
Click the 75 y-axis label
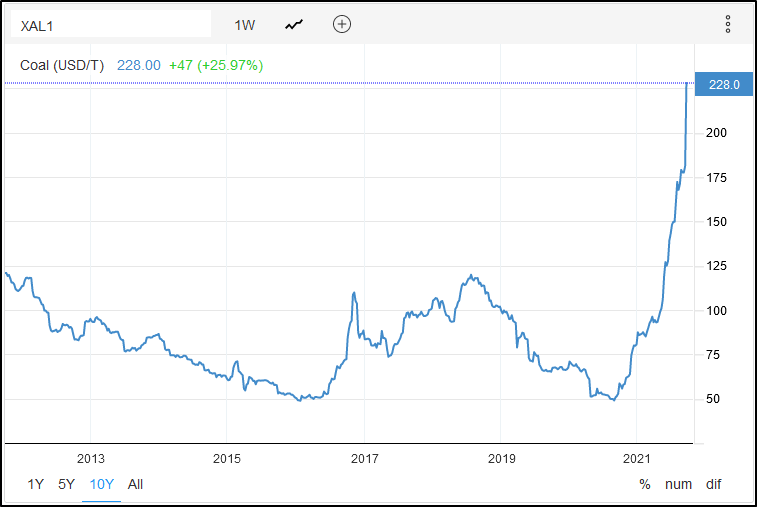click(x=713, y=355)
